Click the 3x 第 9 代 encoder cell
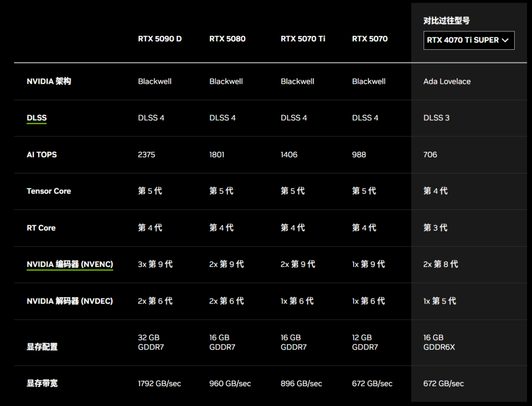This screenshot has height=406, width=532. coord(155,264)
